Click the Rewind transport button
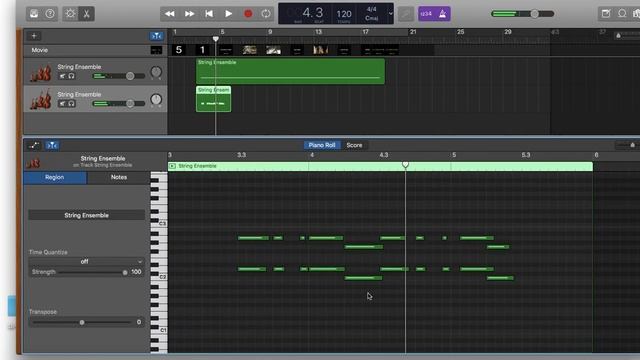This screenshot has width=640, height=360. pos(170,13)
